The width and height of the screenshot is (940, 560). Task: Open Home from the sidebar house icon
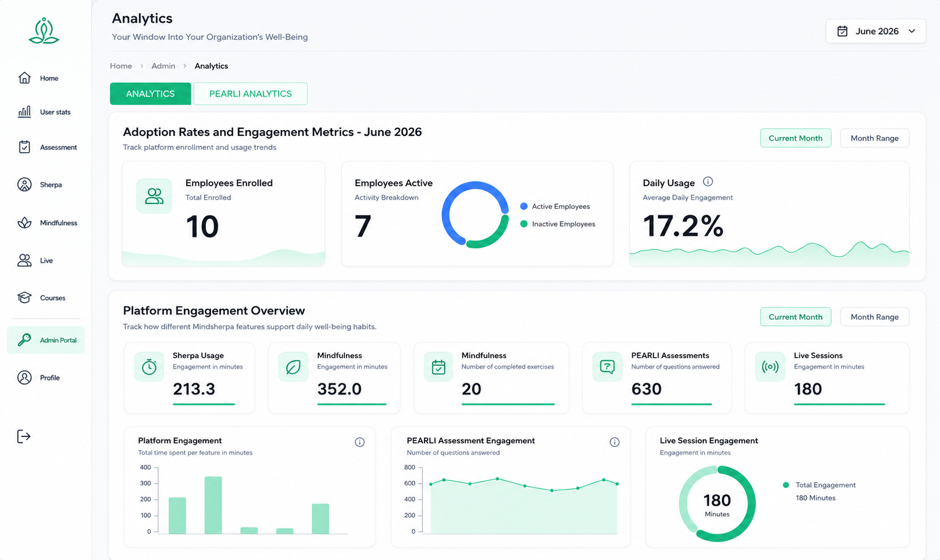tap(24, 78)
